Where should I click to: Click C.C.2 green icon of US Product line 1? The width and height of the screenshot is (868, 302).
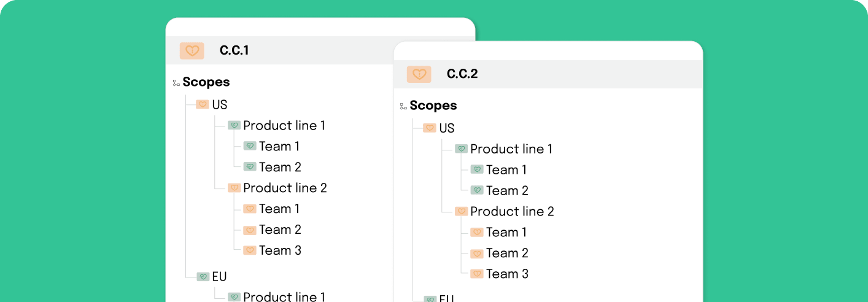tap(461, 149)
